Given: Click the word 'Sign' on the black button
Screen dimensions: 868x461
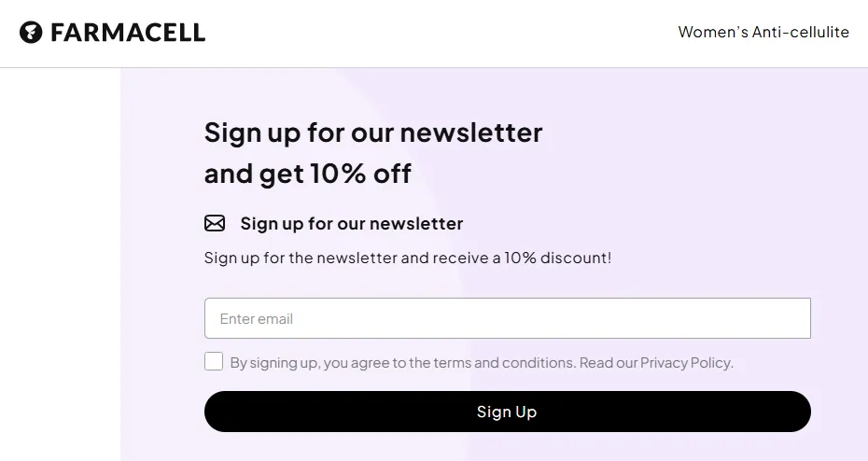Looking at the screenshot, I should 491,412.
